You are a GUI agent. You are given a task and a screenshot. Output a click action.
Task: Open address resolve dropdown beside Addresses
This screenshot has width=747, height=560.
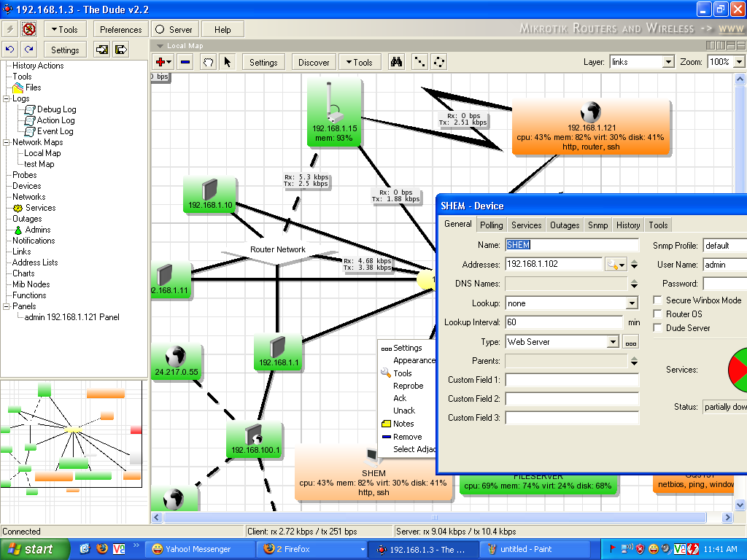pyautogui.click(x=616, y=265)
